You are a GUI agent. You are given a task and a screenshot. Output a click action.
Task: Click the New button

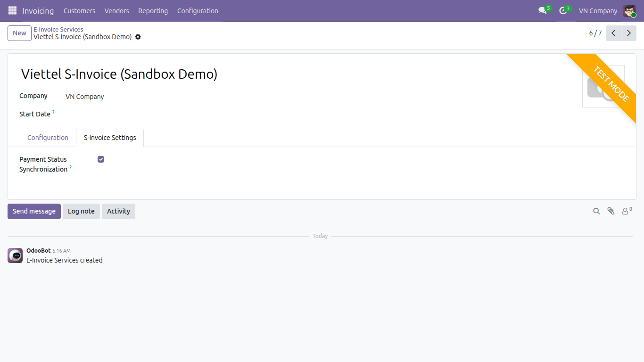19,33
